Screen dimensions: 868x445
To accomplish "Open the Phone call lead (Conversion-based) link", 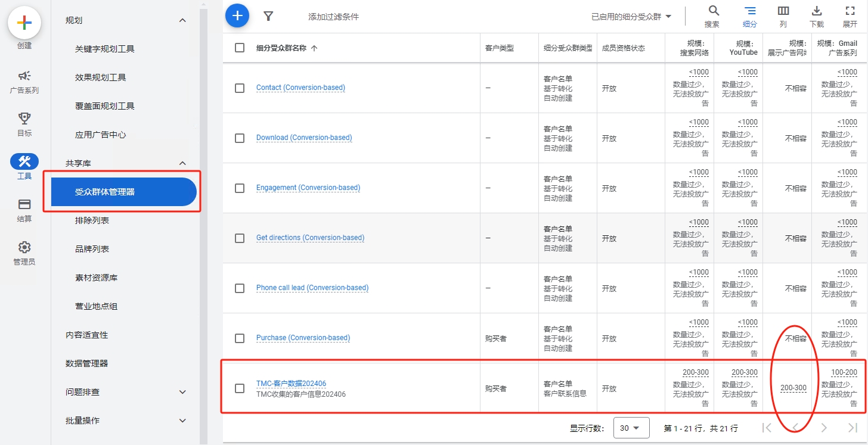I will click(x=312, y=288).
